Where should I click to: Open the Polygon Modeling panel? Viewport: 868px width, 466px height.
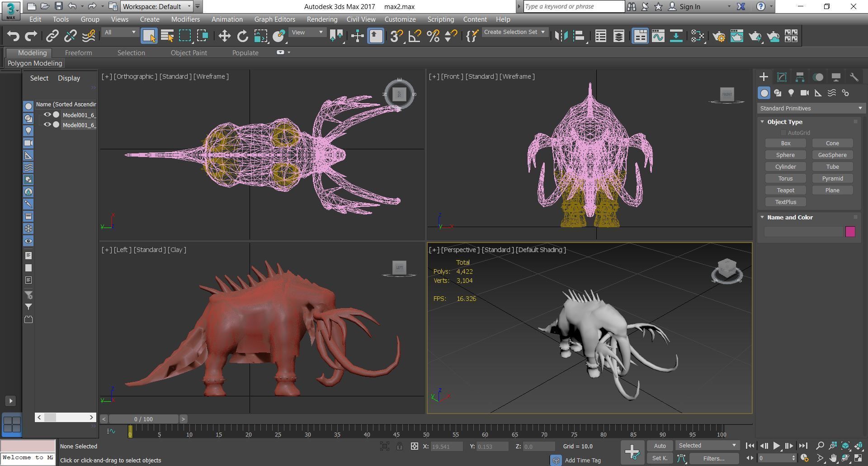tap(35, 63)
